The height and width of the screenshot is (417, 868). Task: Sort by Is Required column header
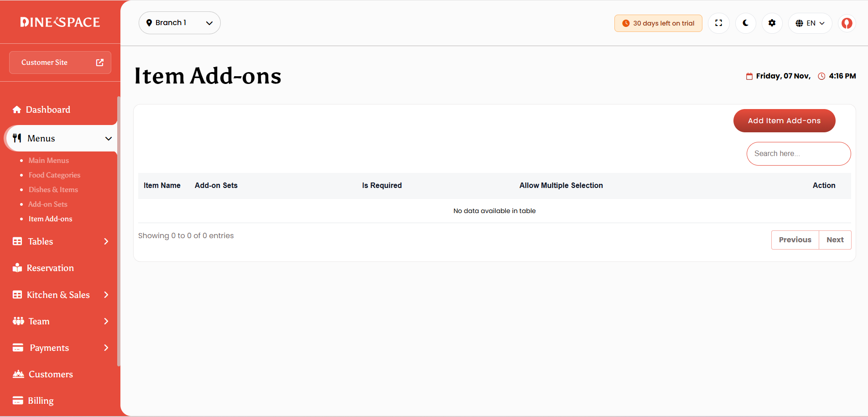[382, 185]
